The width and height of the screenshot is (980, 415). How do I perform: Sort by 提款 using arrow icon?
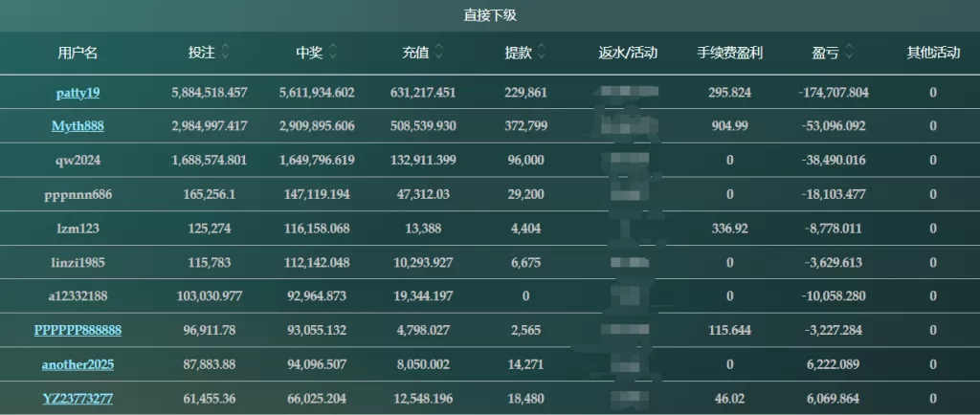click(x=542, y=53)
